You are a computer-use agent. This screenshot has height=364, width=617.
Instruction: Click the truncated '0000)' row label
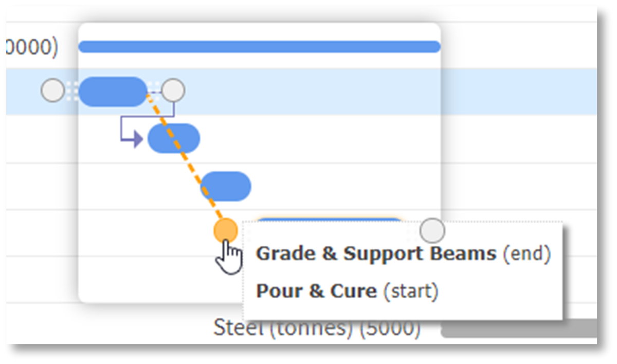[x=32, y=47]
